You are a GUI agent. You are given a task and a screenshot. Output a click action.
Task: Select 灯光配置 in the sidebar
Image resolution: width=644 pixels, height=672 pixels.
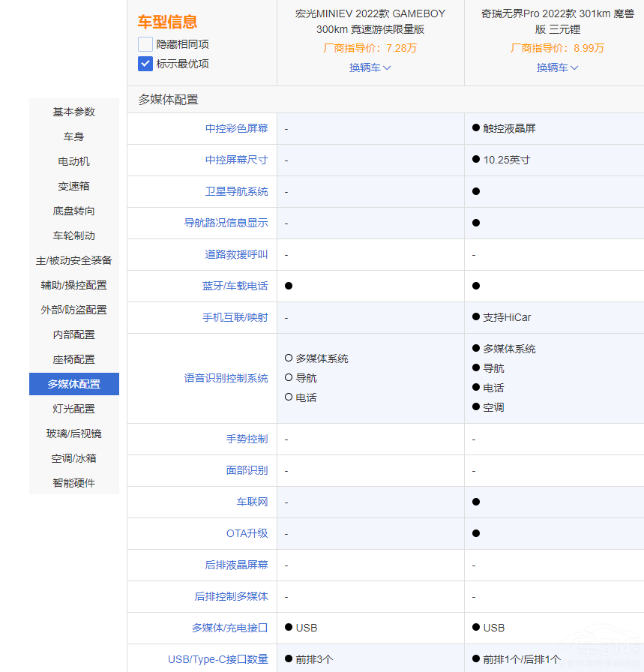coord(73,409)
